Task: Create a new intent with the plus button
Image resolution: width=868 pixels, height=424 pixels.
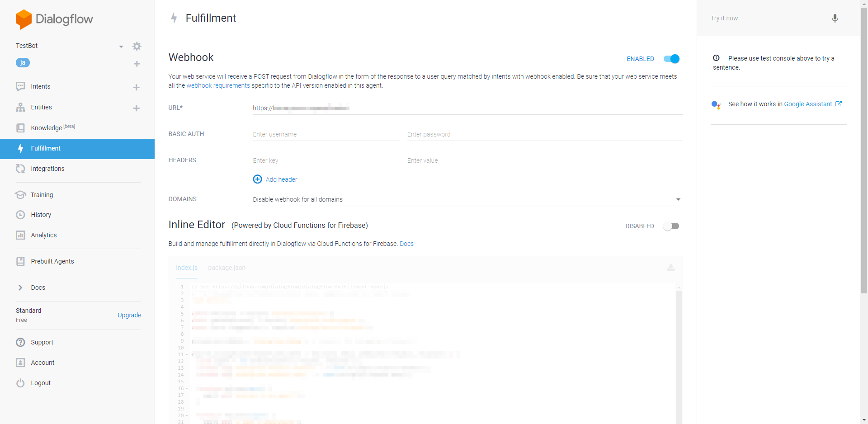Action: [x=137, y=87]
